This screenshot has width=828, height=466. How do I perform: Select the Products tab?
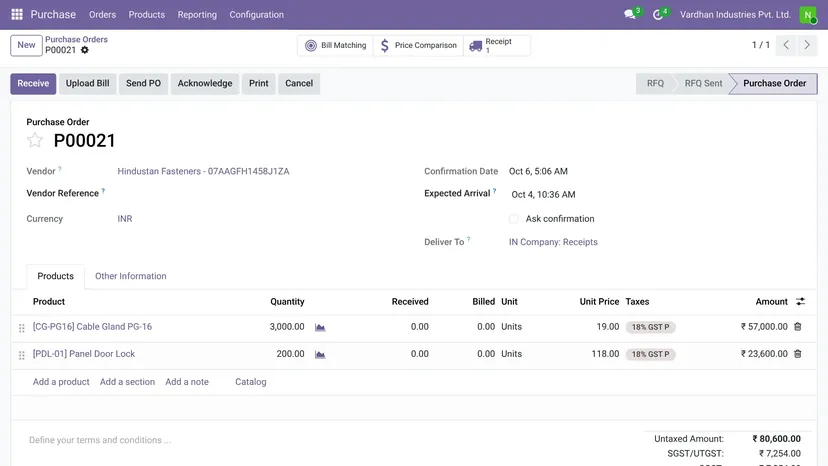coord(55,276)
